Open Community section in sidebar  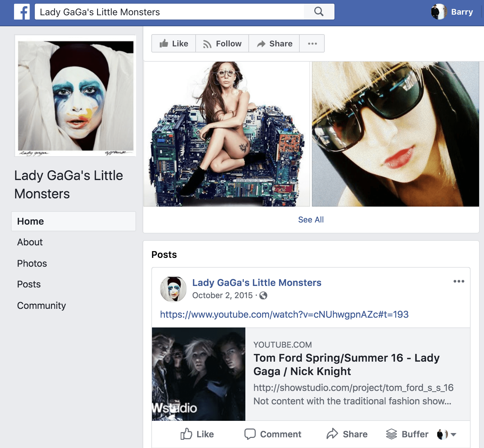(x=42, y=305)
